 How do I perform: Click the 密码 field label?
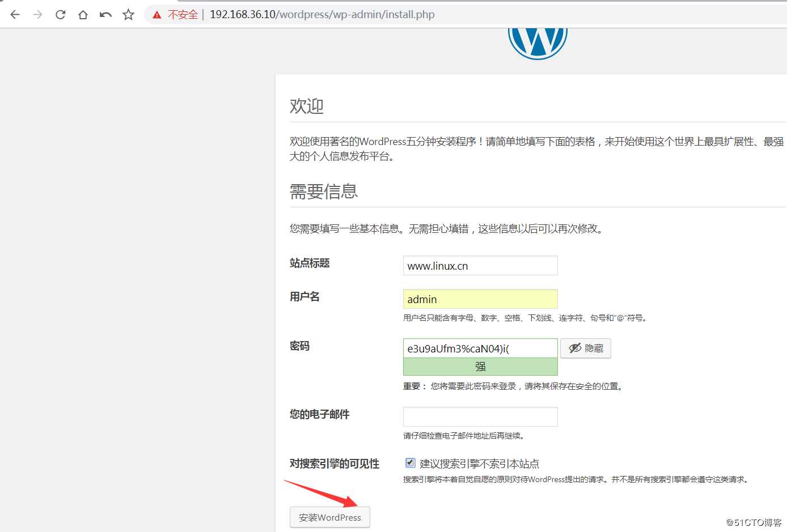(299, 346)
